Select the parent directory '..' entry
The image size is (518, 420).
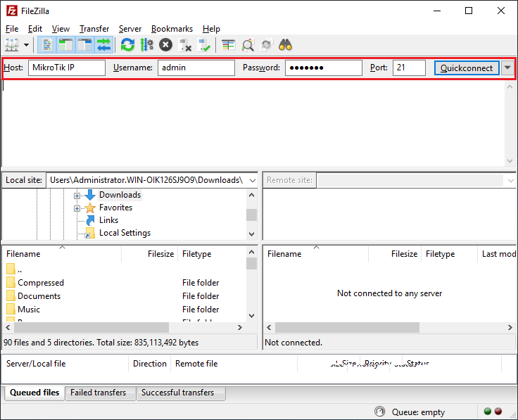coord(124,269)
